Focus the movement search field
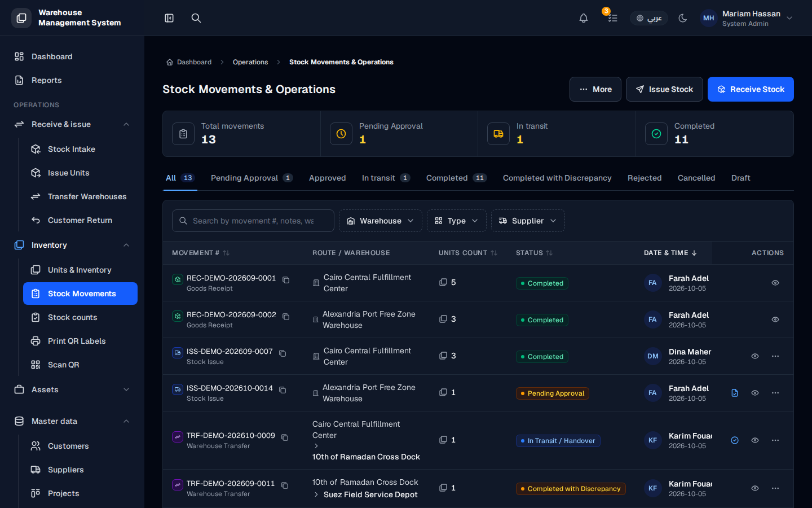 tap(253, 221)
